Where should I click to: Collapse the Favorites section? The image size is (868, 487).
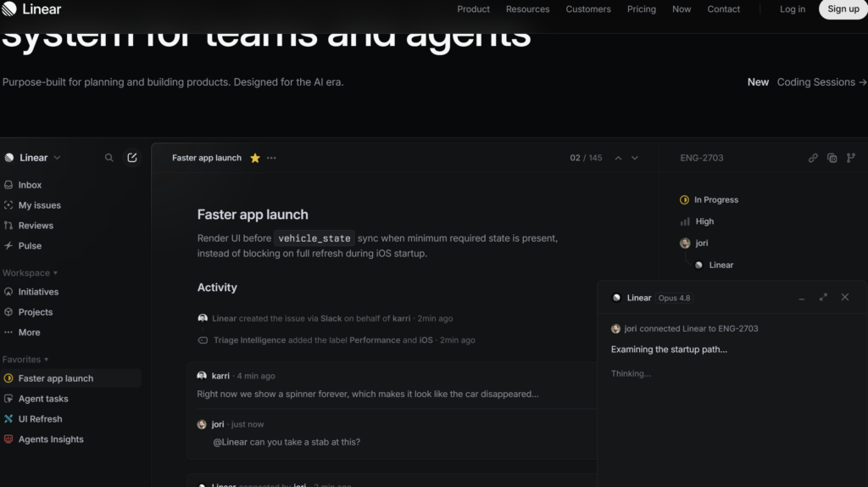pos(25,360)
